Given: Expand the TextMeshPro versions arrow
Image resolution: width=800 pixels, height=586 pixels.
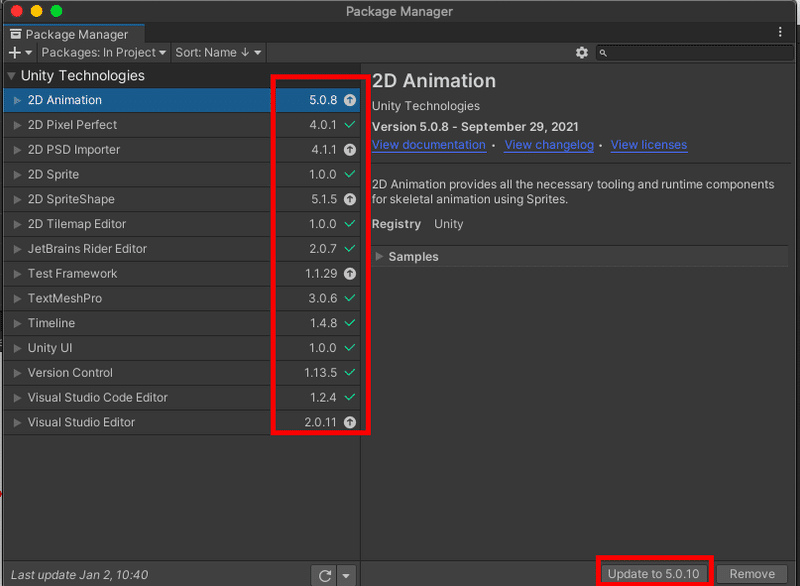Looking at the screenshot, I should (17, 298).
